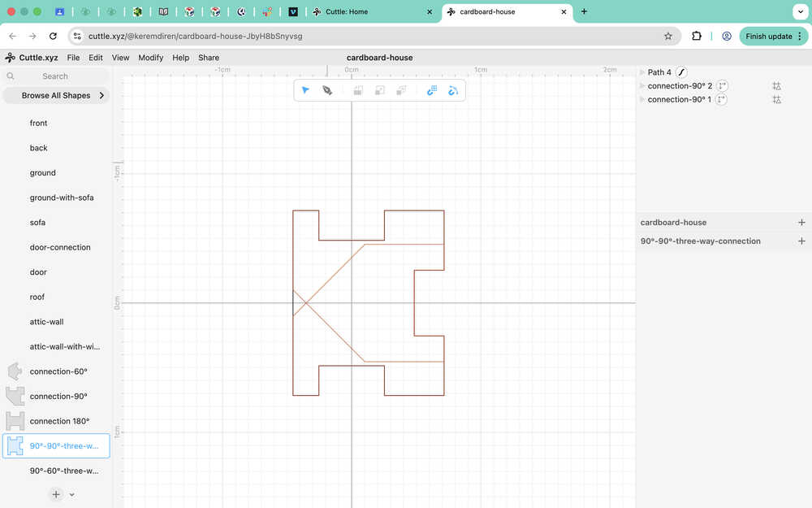Screen dimensions: 812x508
Task: Open the Share menu
Action: click(x=209, y=58)
